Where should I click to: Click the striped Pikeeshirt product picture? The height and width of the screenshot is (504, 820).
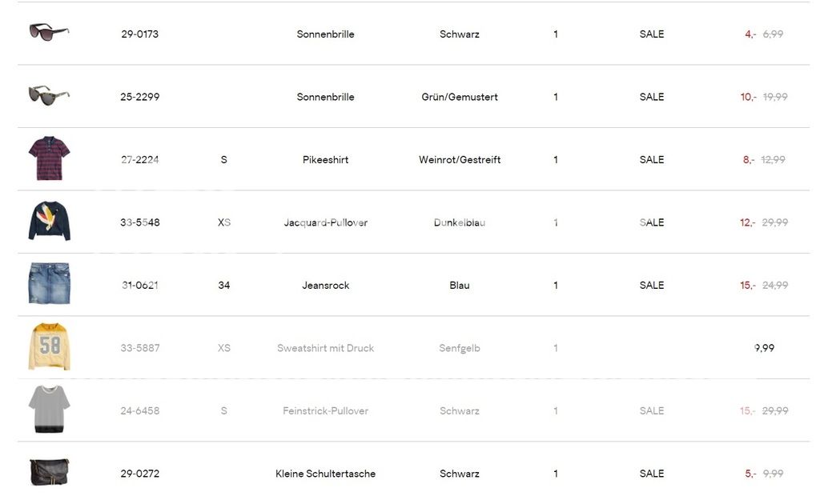click(49, 158)
